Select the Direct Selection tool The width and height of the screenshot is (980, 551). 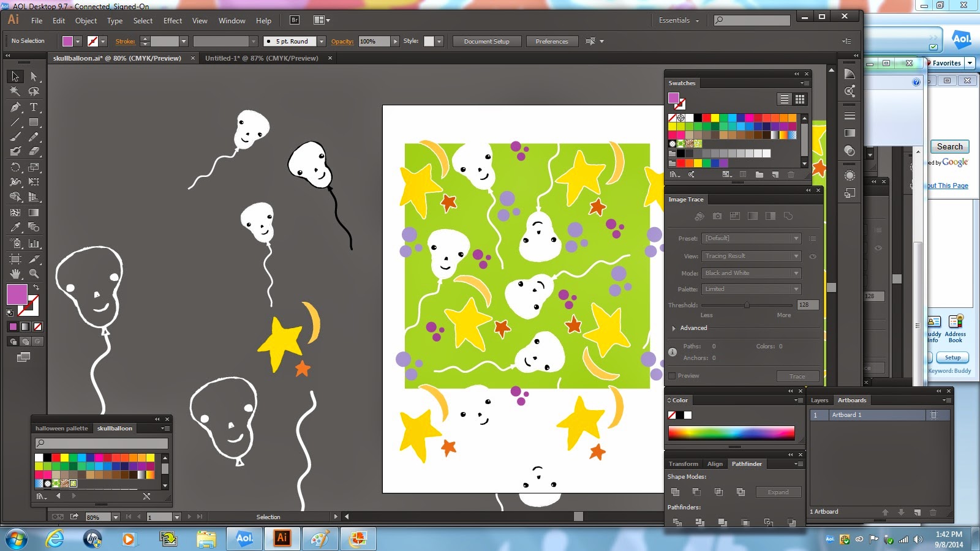34,77
